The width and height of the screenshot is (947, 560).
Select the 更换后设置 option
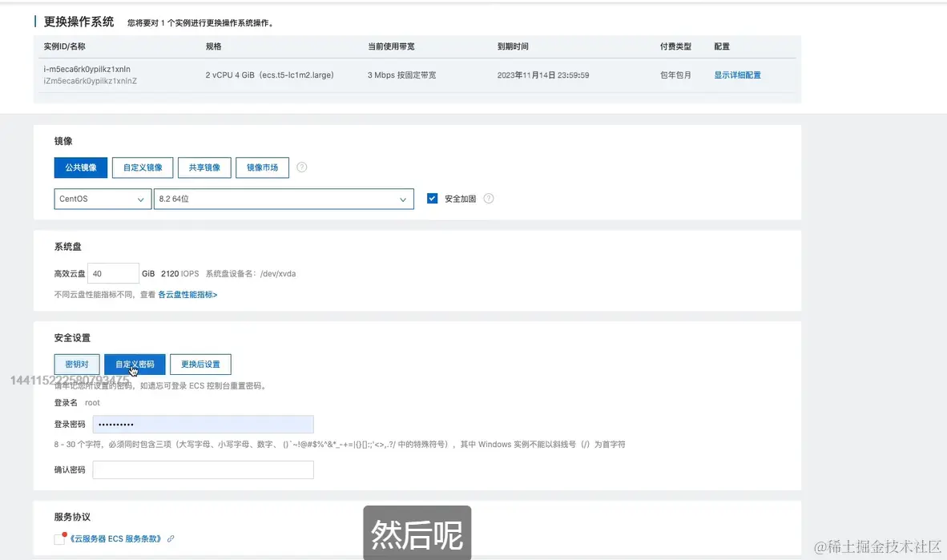pos(200,365)
